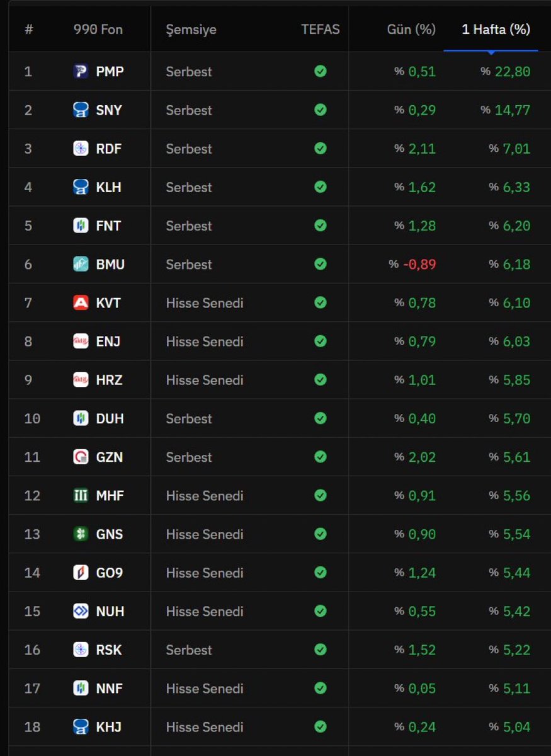Sort by the Gün (%) column header
This screenshot has height=756, width=551.
(x=411, y=30)
